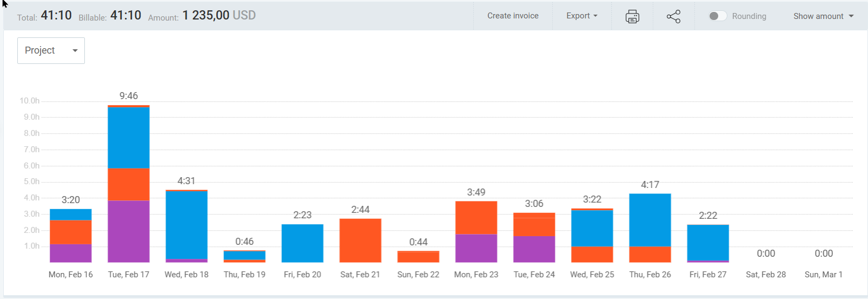868x299 pixels.
Task: Click the purple segment of Tue, Feb 17 bar
Action: pyautogui.click(x=129, y=231)
